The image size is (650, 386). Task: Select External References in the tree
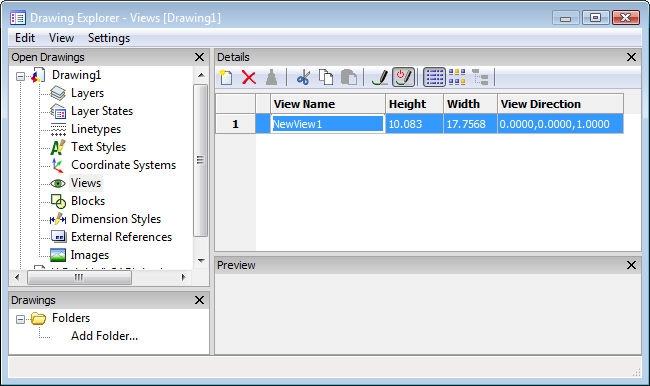[121, 237]
